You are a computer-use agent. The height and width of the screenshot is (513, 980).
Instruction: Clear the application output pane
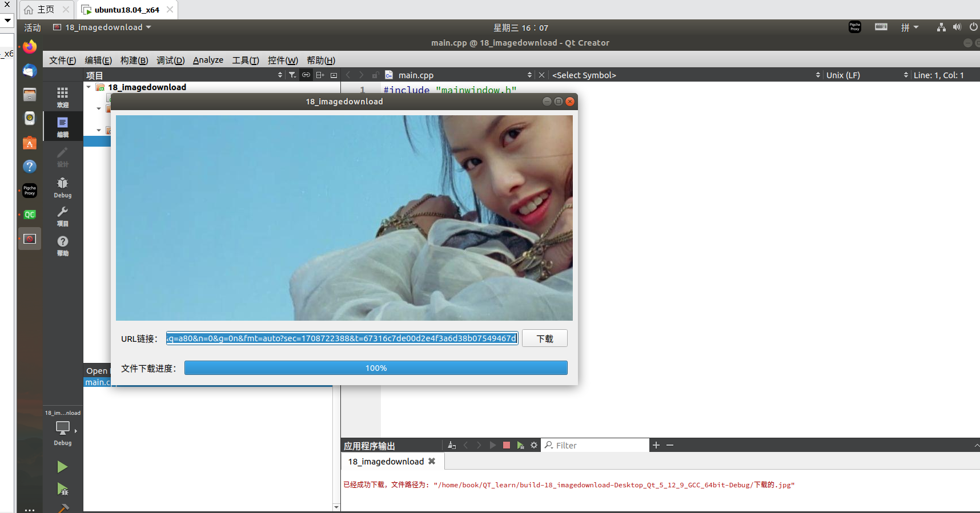(x=452, y=445)
